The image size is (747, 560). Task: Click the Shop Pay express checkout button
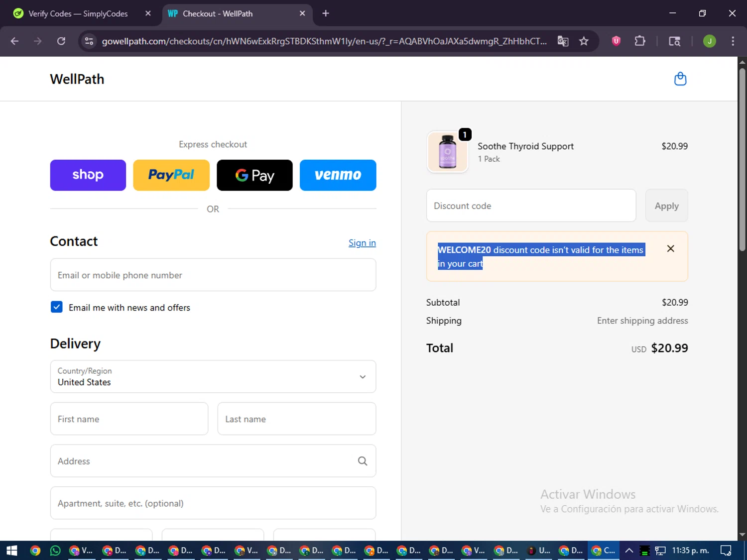pos(88,175)
